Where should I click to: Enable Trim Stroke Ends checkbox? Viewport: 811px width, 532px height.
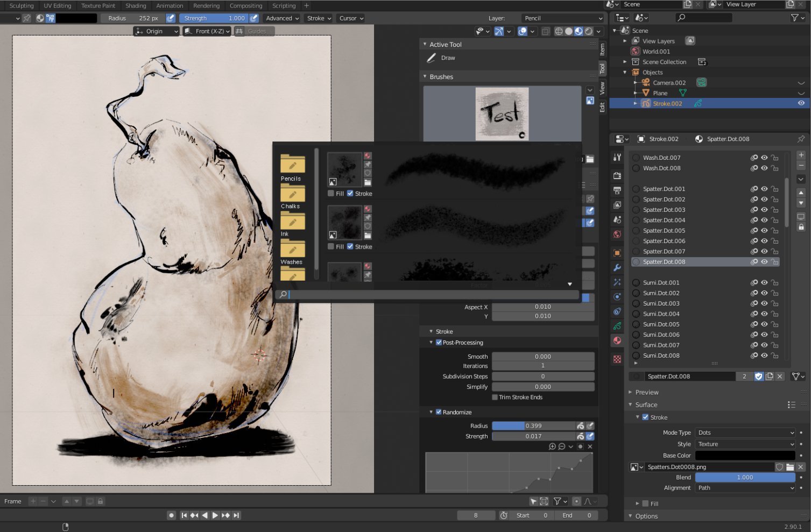tap(495, 398)
